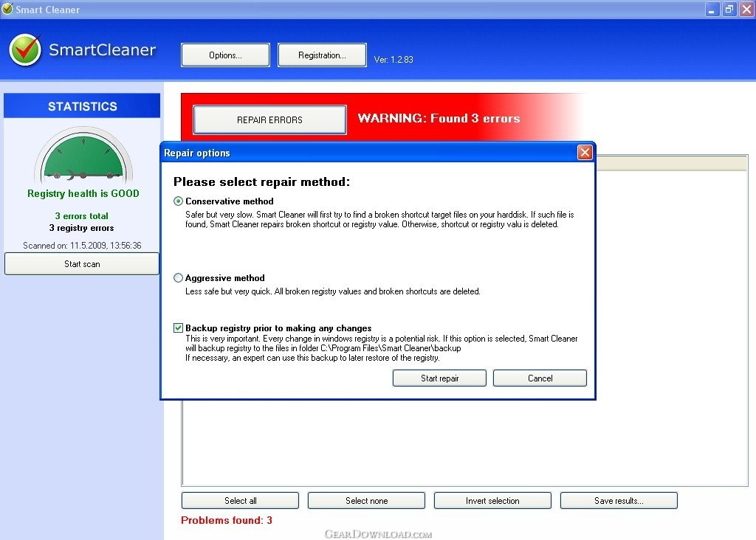
Task: Close the Repair options dialog
Action: click(x=585, y=153)
